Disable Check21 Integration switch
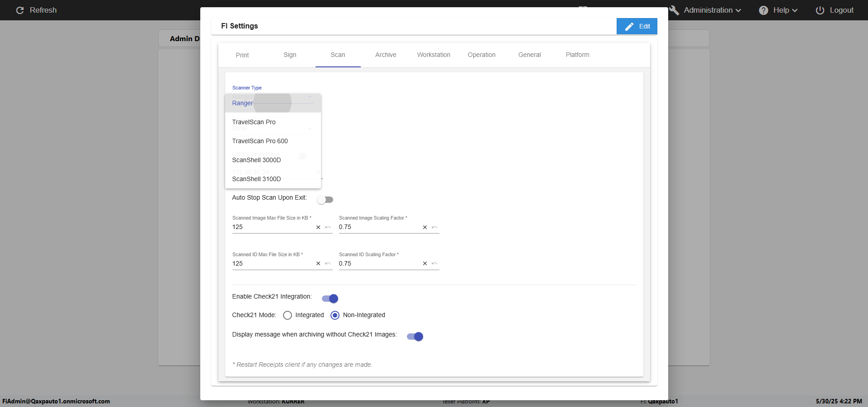The height and width of the screenshot is (407, 868). click(330, 299)
